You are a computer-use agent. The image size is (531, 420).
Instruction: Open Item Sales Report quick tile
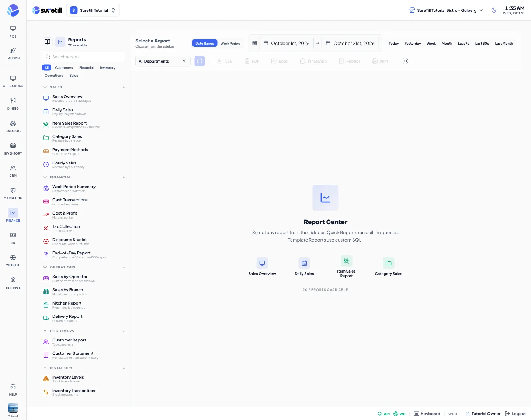346,267
